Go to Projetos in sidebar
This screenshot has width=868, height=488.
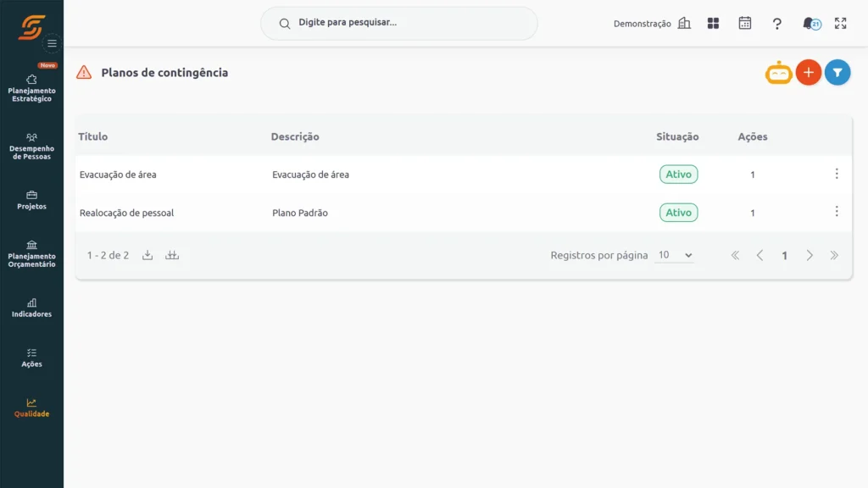coord(31,200)
